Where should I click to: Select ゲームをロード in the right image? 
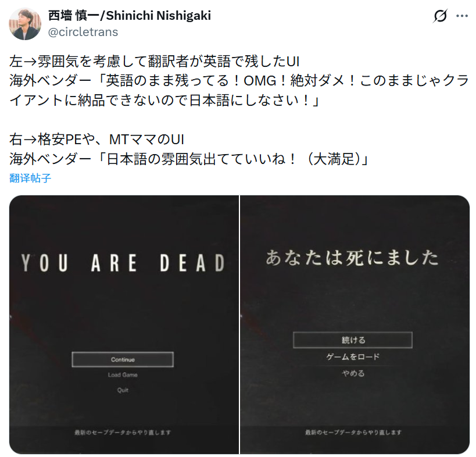[353, 356]
